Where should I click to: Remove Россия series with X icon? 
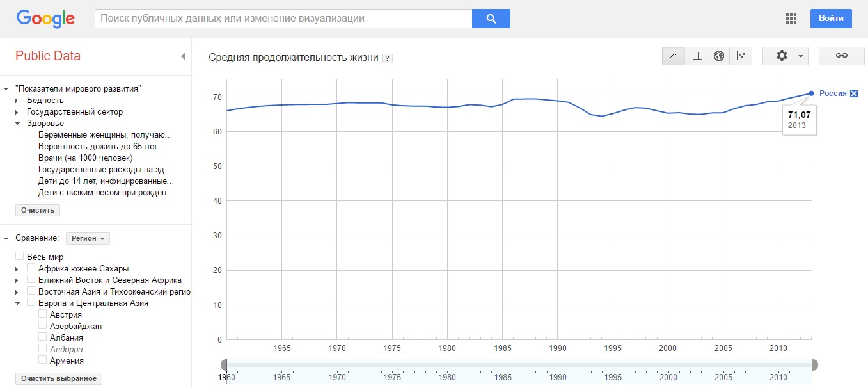tap(853, 93)
